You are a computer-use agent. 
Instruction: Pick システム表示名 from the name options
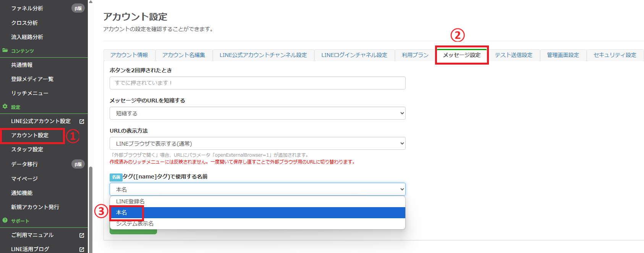click(x=135, y=224)
